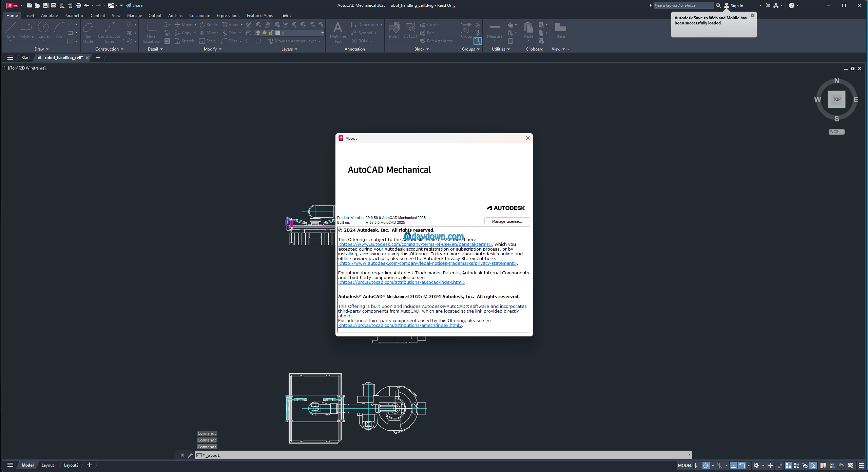The image size is (868, 472).
Task: Expand the Detail panel dropdown
Action: click(x=155, y=49)
